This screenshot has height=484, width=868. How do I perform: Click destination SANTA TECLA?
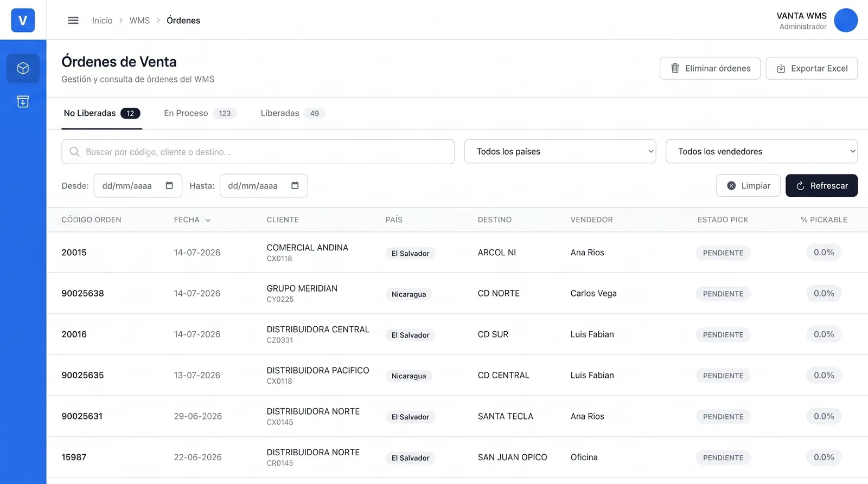point(505,416)
